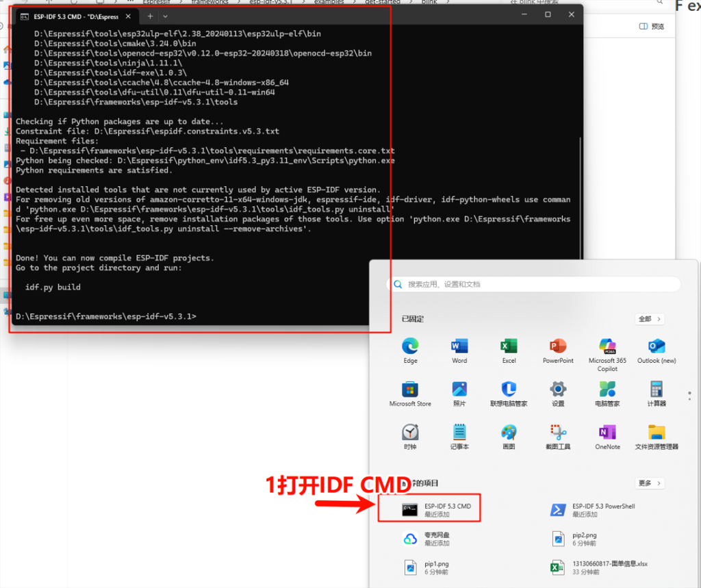Click the 更多 more recommended button
Screen dimensions: 701x588
[649, 483]
